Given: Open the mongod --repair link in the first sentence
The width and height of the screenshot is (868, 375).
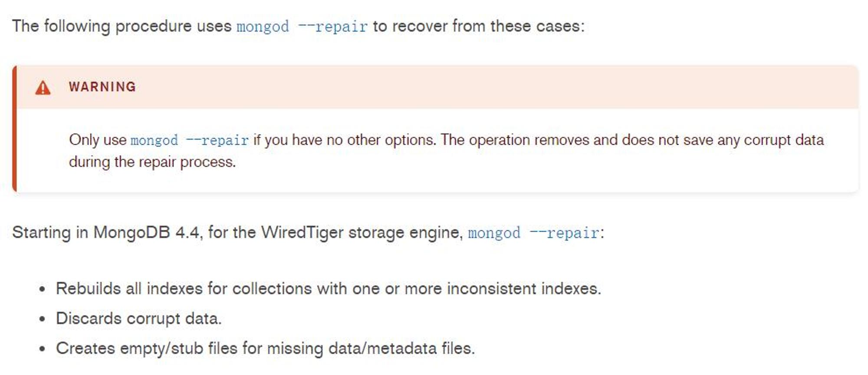Looking at the screenshot, I should [x=302, y=27].
